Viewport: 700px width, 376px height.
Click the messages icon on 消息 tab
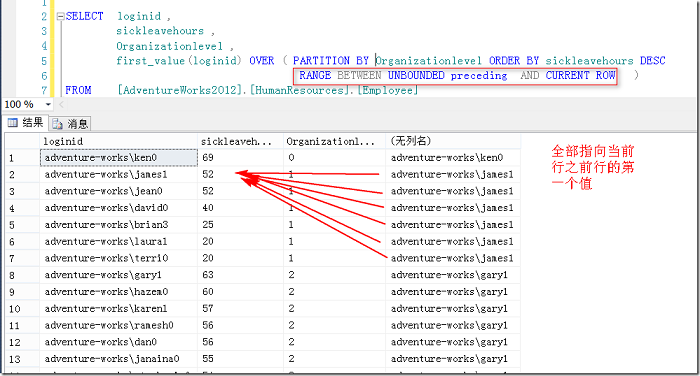[57, 124]
